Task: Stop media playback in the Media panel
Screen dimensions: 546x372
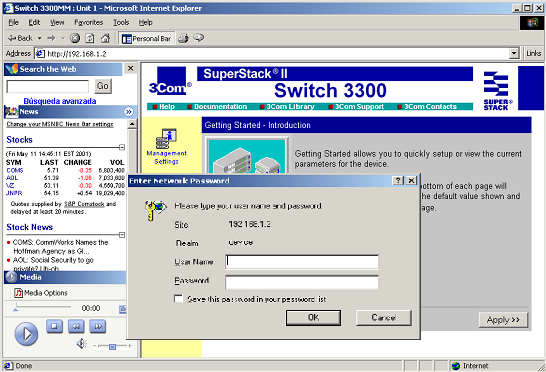Action: tap(54, 326)
